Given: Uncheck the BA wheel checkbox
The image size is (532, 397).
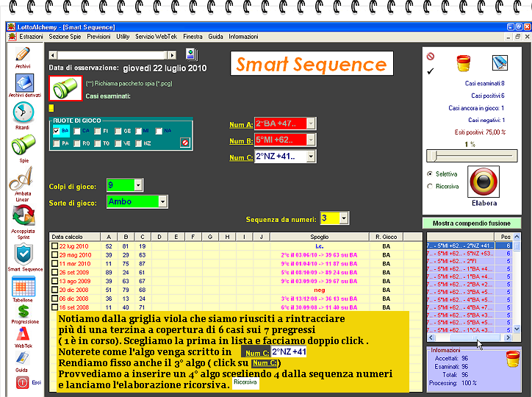Looking at the screenshot, I should 57,131.
